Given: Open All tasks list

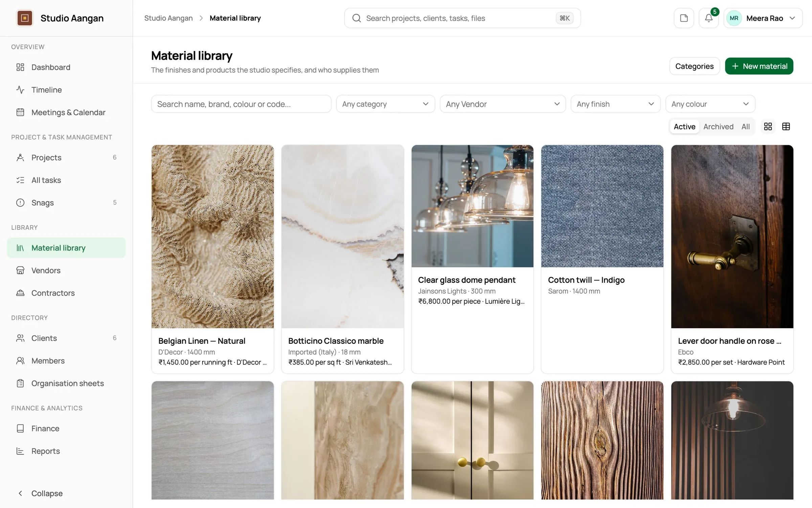Looking at the screenshot, I should click(x=66, y=180).
